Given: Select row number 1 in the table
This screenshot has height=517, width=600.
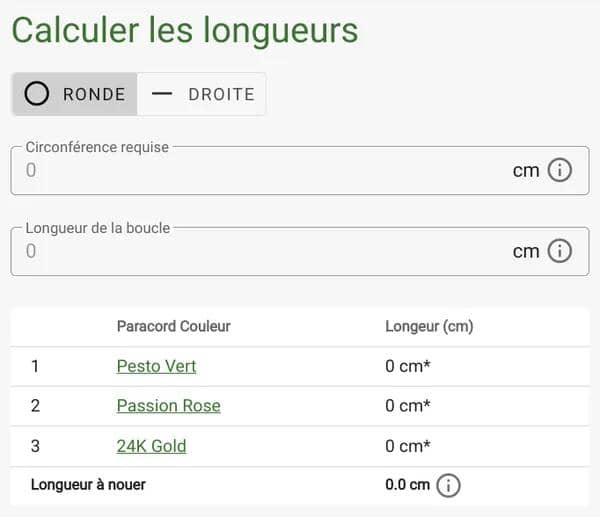Looking at the screenshot, I should (x=35, y=366).
